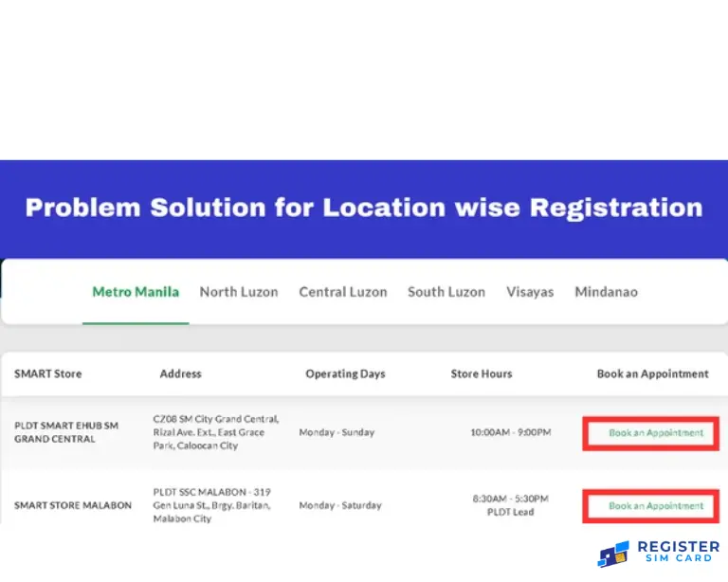
Task: Click the Problem Solution for Location wise Registration heading
Action: coord(364,208)
